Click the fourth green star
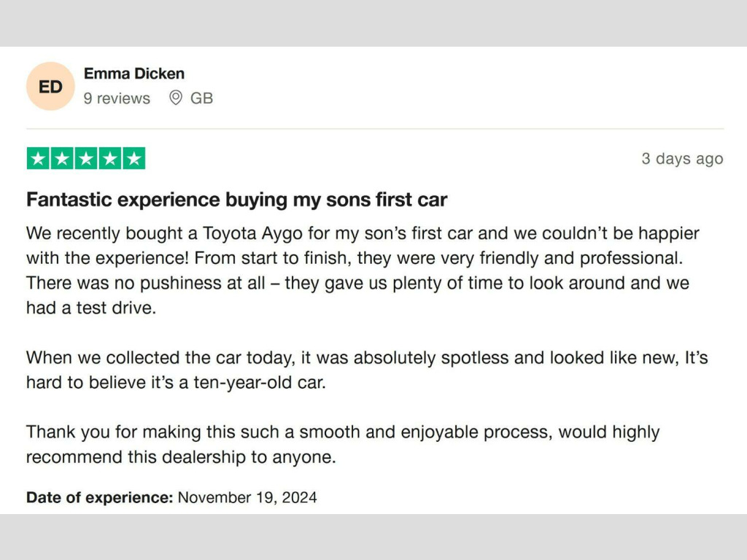The height and width of the screenshot is (560, 747). tap(110, 158)
